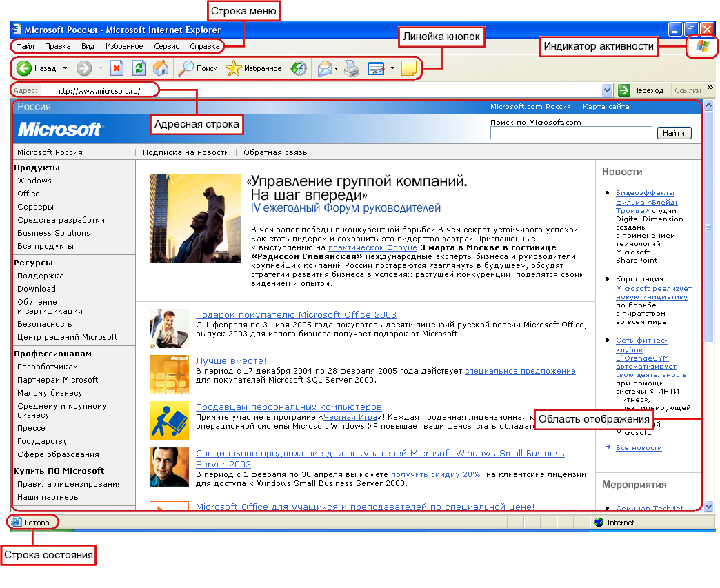Viewport: 720px width, 588px height.
Task: Click the yellow note Discuss icon
Action: click(409, 68)
